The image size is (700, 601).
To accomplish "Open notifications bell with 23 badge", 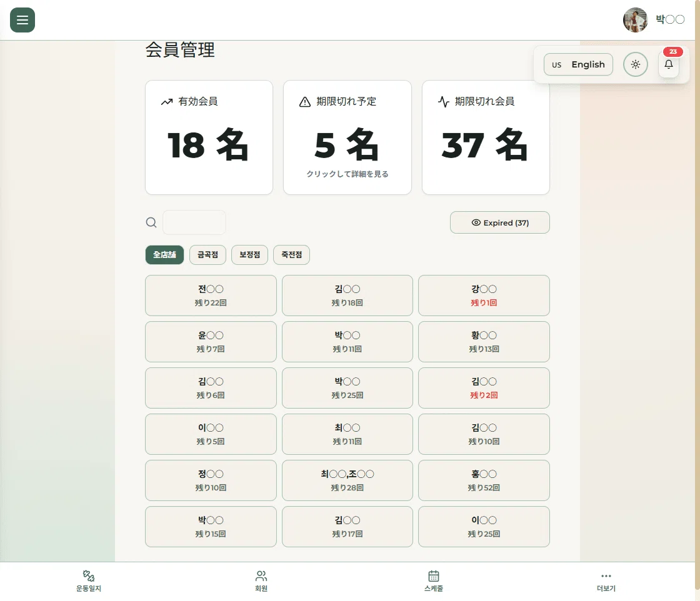I will (x=668, y=65).
